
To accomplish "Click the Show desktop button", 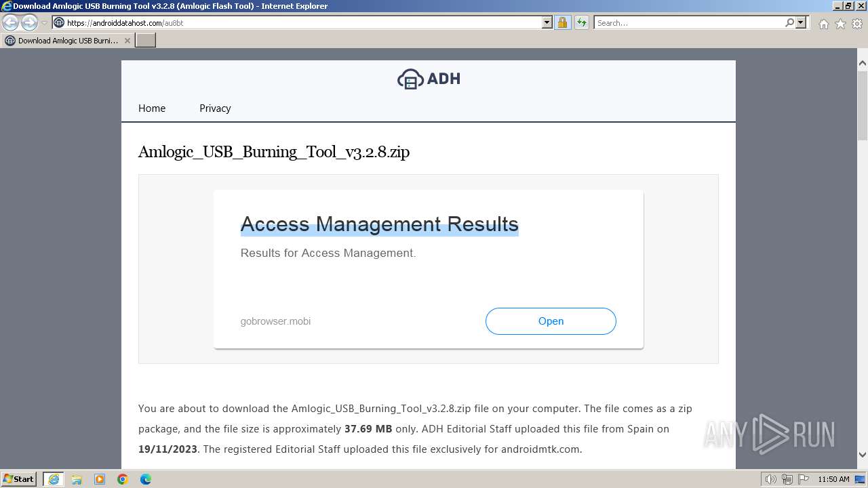I will pyautogui.click(x=861, y=479).
